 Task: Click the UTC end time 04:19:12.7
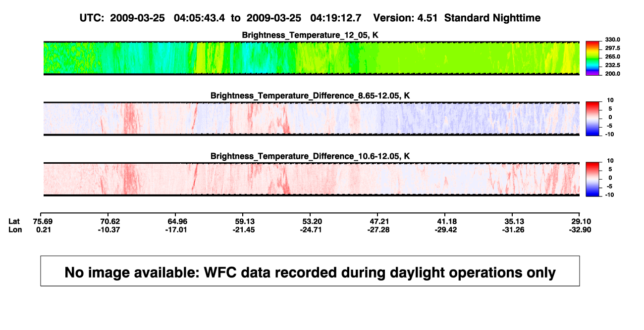click(x=335, y=18)
